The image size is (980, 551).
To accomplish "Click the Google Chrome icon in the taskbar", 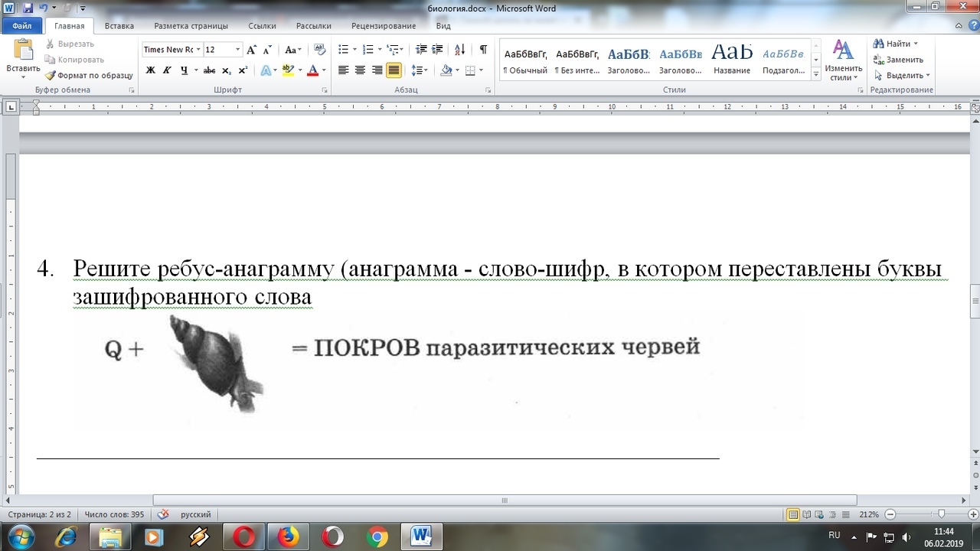I will (x=377, y=536).
